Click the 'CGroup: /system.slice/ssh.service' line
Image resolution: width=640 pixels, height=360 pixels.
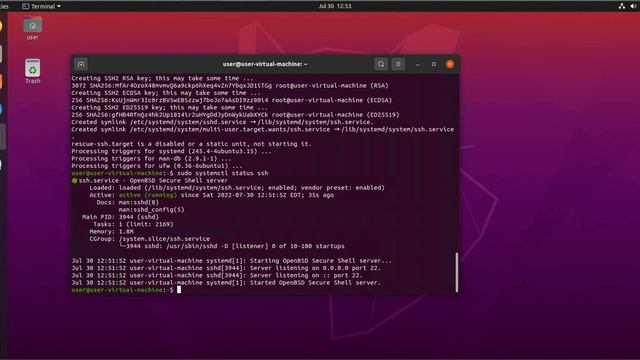tap(150, 239)
